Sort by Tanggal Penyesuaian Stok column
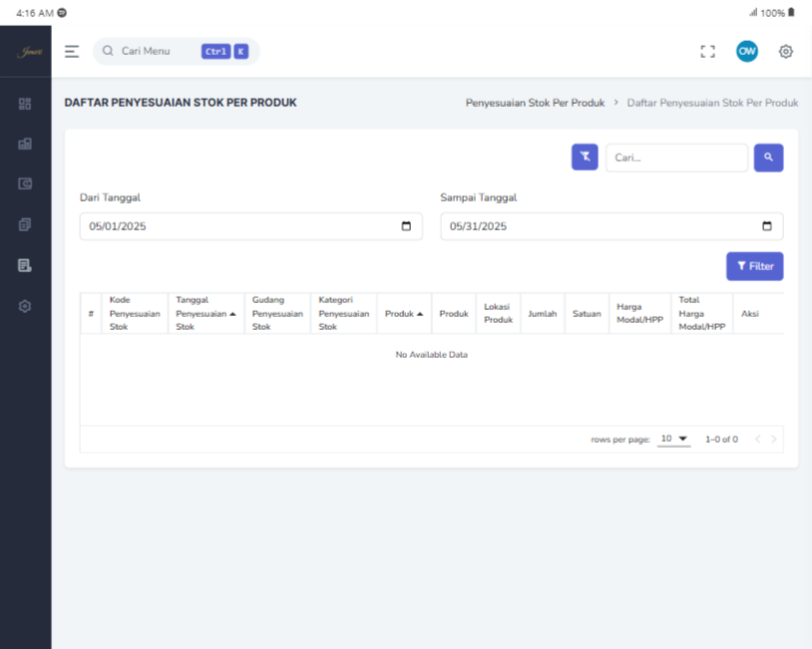 (205, 313)
